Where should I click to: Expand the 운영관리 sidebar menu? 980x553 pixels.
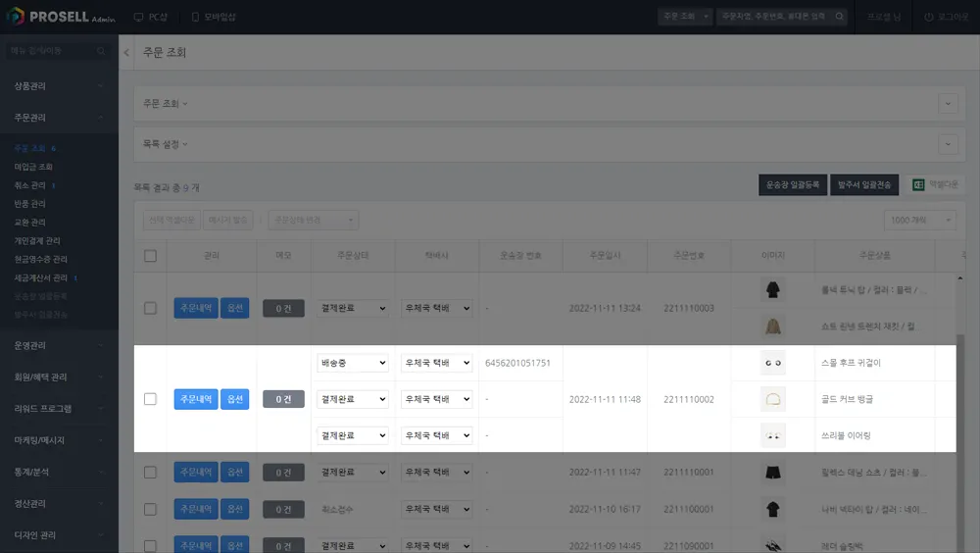click(59, 346)
